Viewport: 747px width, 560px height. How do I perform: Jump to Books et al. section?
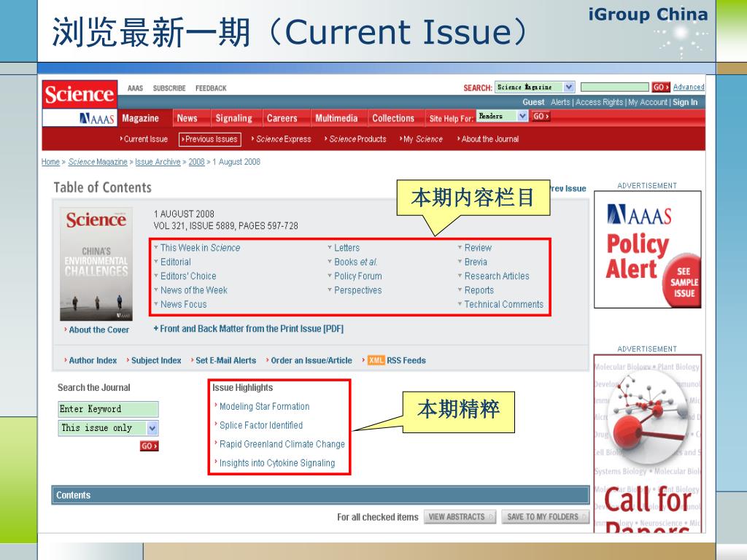coord(355,262)
